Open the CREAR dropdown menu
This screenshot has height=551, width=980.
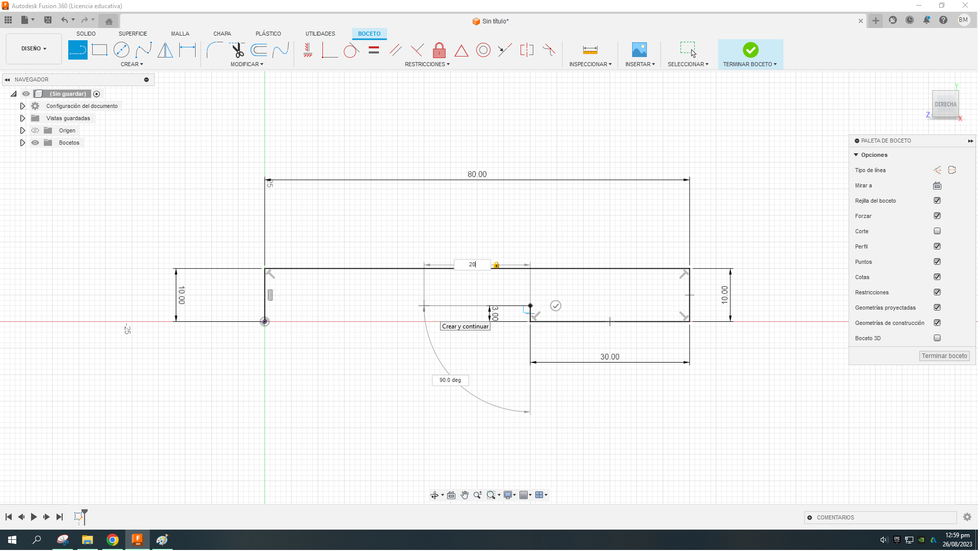click(132, 65)
